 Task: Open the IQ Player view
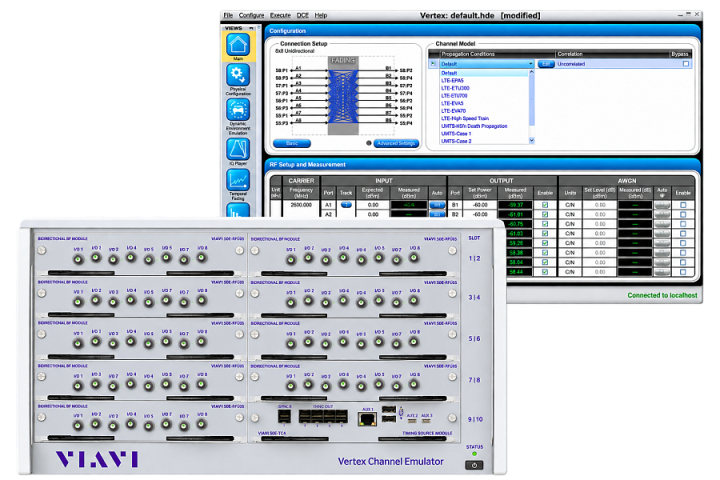click(x=238, y=149)
